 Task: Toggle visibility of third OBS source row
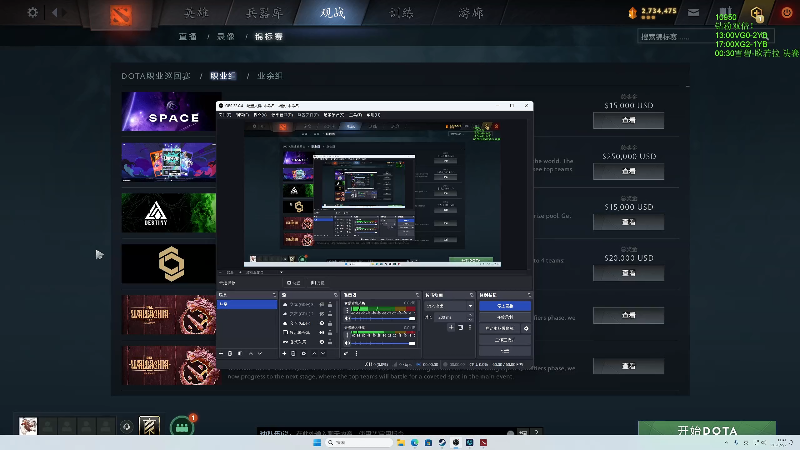[x=321, y=323]
